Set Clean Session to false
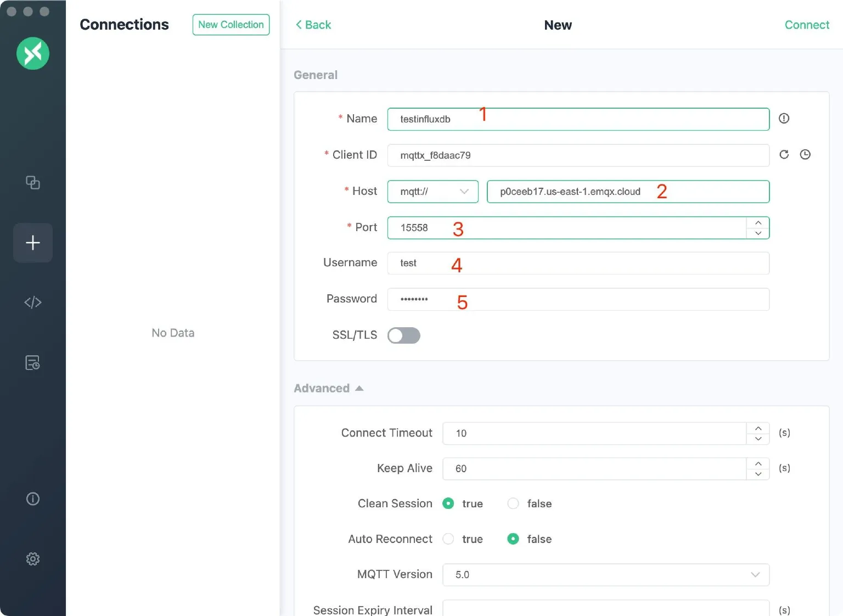The height and width of the screenshot is (616, 843). (513, 503)
